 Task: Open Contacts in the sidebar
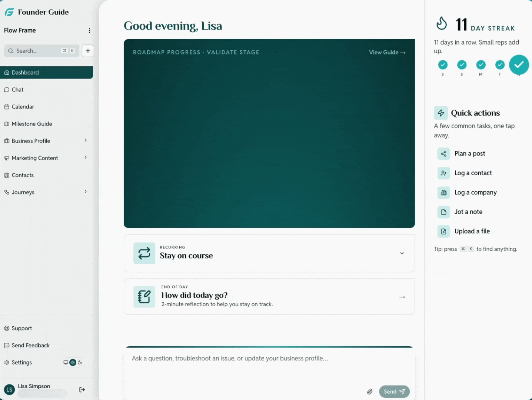tap(46, 175)
